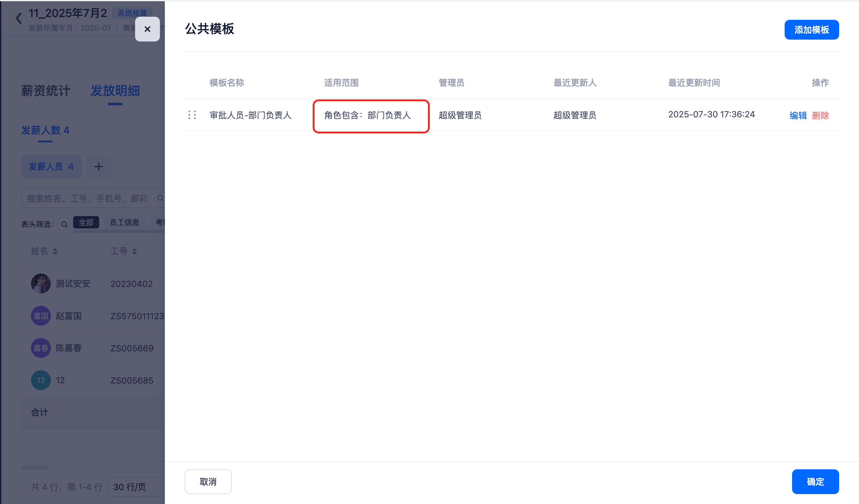Click 编辑 for 审批人员-部门负责人 template
859x504 pixels.
[798, 115]
